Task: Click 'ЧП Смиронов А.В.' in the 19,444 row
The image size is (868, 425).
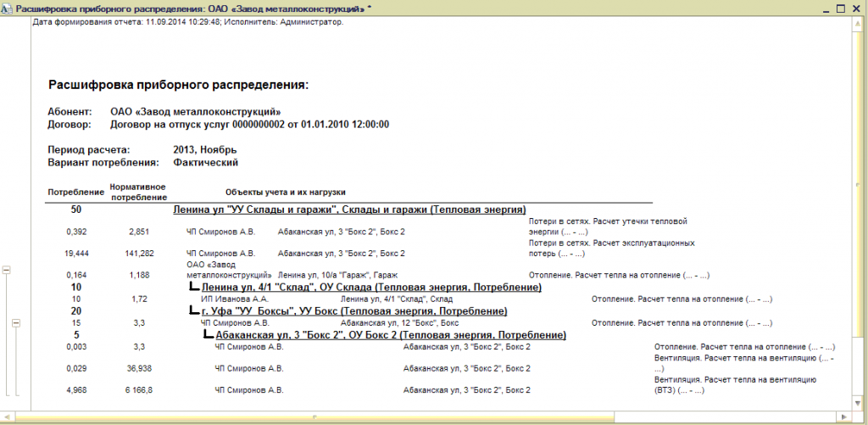Action: (220, 254)
